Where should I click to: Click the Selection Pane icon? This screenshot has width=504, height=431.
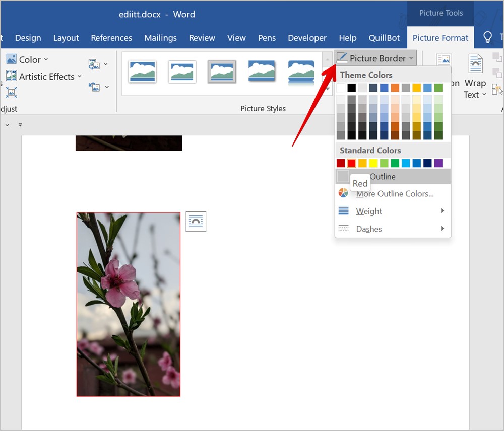497,89
